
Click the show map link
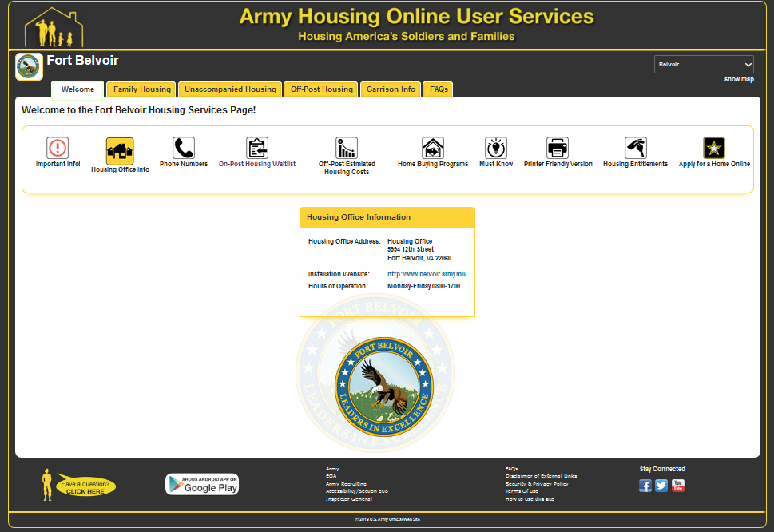click(739, 79)
